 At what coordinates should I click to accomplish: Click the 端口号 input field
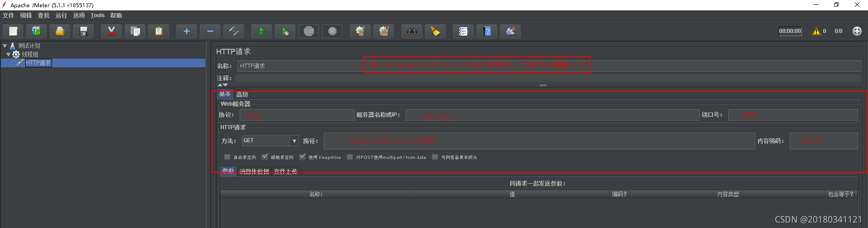click(793, 115)
